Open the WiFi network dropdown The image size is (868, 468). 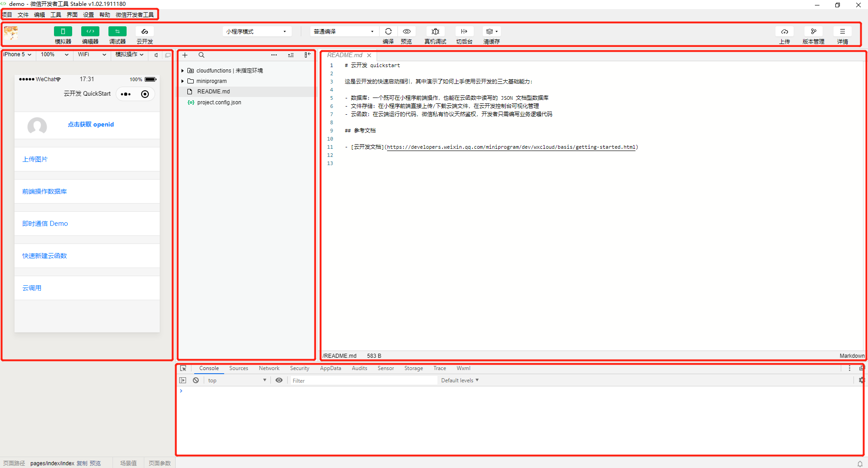point(92,54)
